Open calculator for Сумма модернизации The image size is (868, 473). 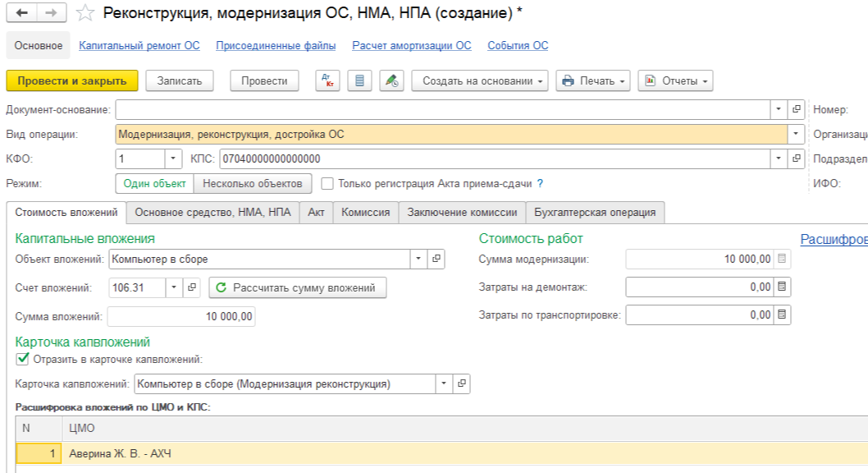click(782, 259)
